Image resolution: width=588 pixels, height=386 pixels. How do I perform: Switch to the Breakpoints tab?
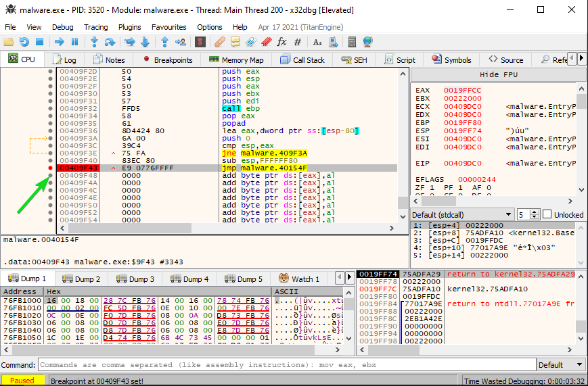pyautogui.click(x=168, y=59)
